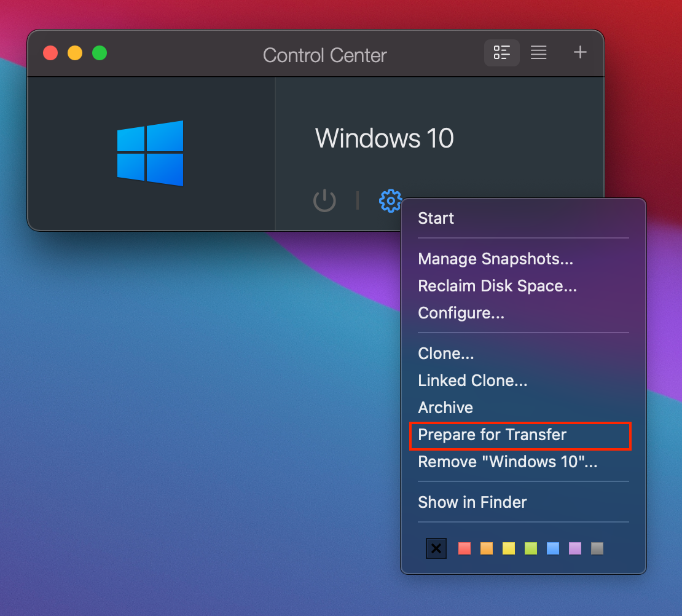
Task: Choose the Clone... menu entry
Action: (445, 353)
